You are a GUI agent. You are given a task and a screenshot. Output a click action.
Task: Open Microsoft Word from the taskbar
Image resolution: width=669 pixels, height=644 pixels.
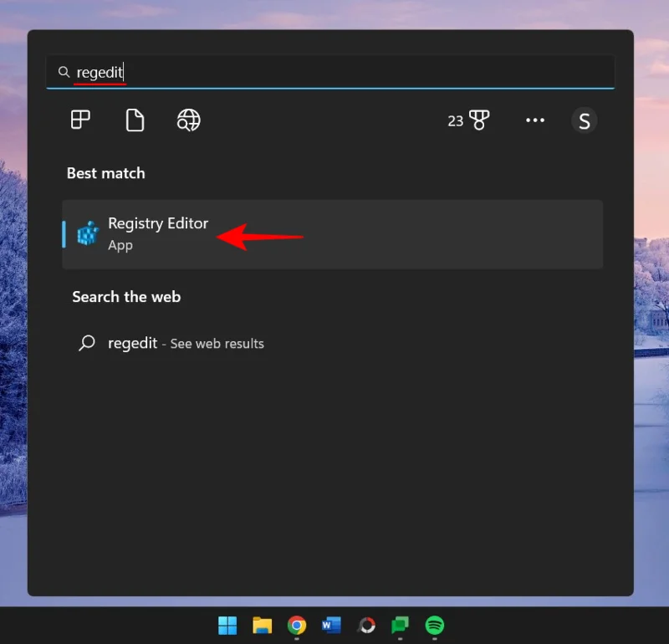click(330, 625)
